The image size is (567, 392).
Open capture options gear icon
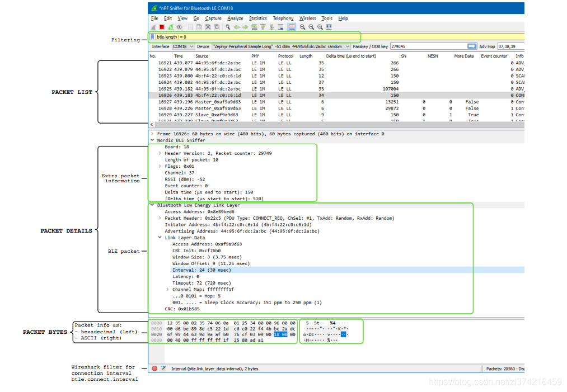click(x=179, y=27)
